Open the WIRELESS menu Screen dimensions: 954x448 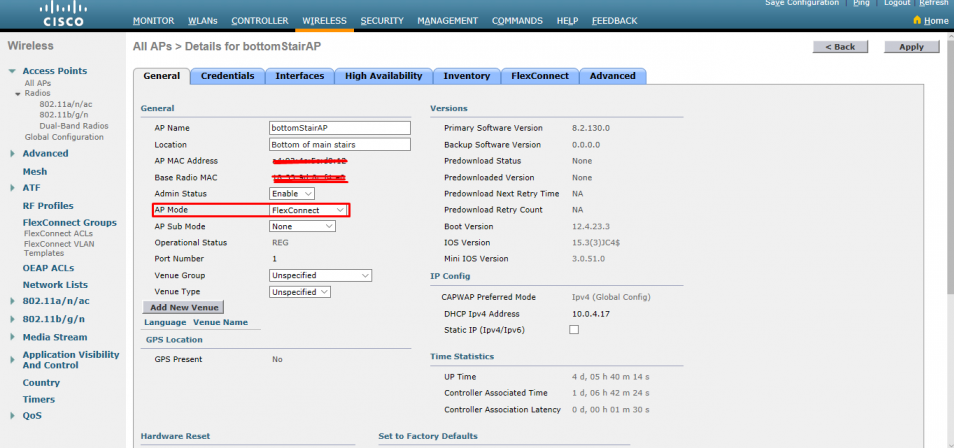click(324, 21)
